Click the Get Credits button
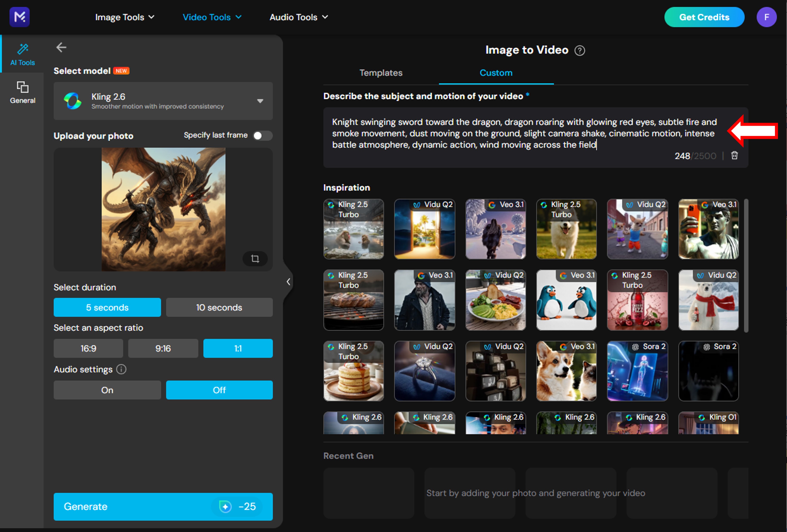The image size is (787, 532). coord(704,17)
